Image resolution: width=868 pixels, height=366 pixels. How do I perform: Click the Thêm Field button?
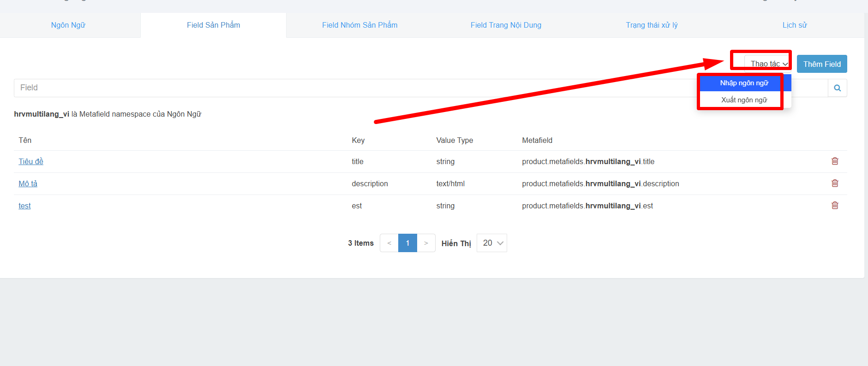(x=822, y=64)
